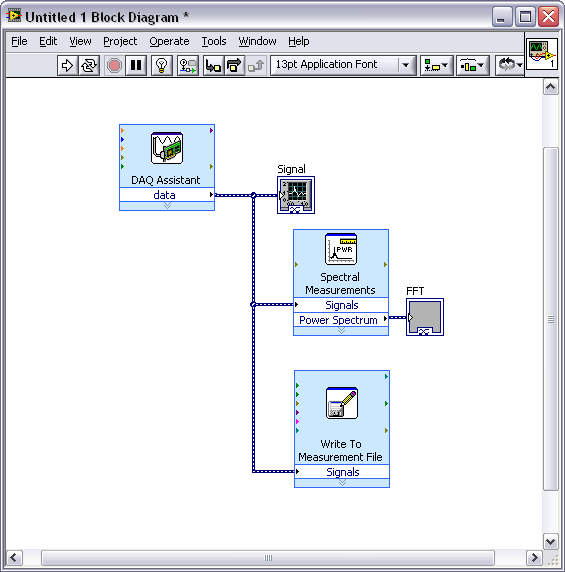
Task: Click the Step Over button
Action: 234,66
